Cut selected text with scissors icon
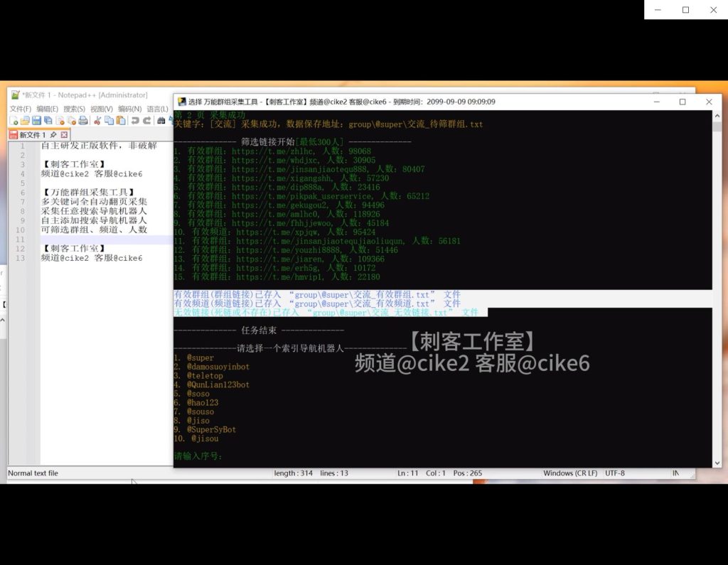 coord(97,121)
